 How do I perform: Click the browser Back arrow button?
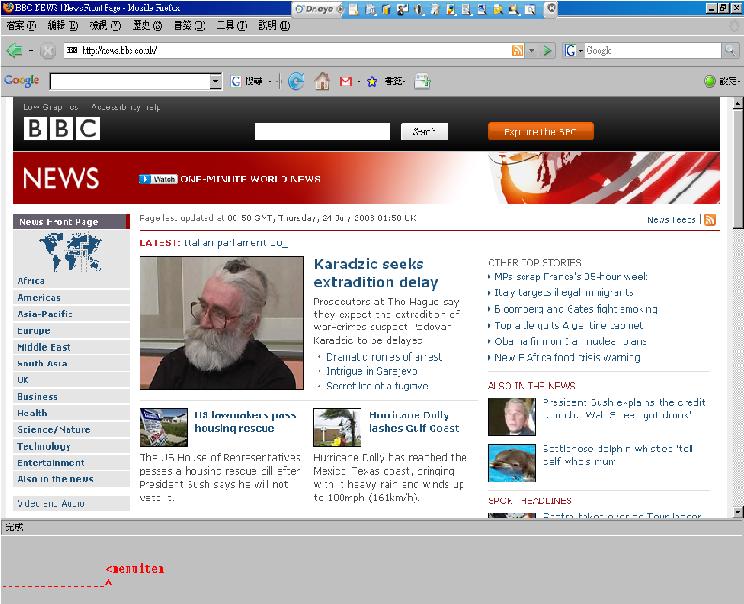tap(13, 50)
